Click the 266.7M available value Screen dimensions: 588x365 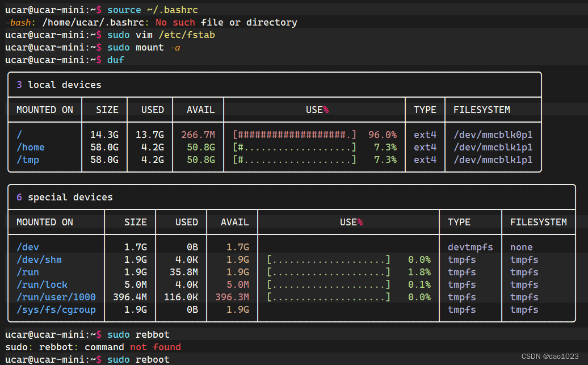pyautogui.click(x=198, y=135)
